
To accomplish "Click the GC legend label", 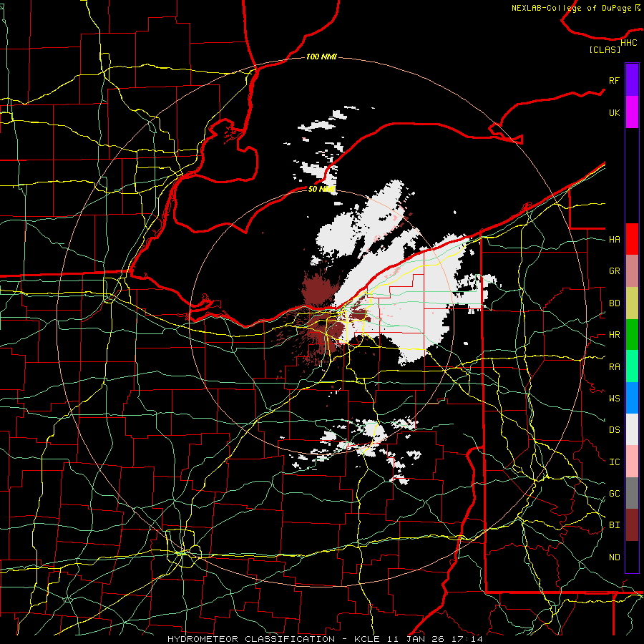I will [x=615, y=494].
